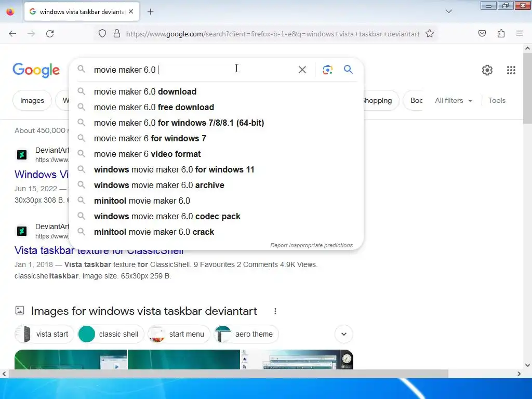The image size is (532, 399).
Task: Expand more image chips with chevron
Action: click(x=344, y=334)
